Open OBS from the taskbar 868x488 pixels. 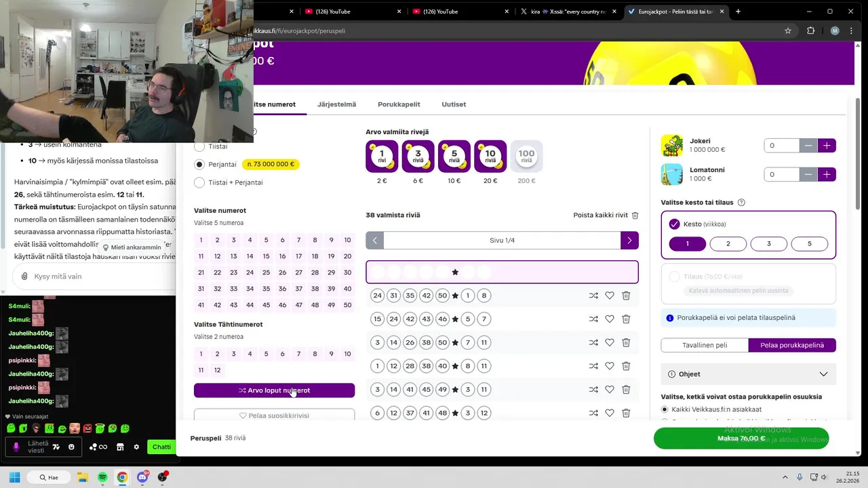(x=162, y=477)
